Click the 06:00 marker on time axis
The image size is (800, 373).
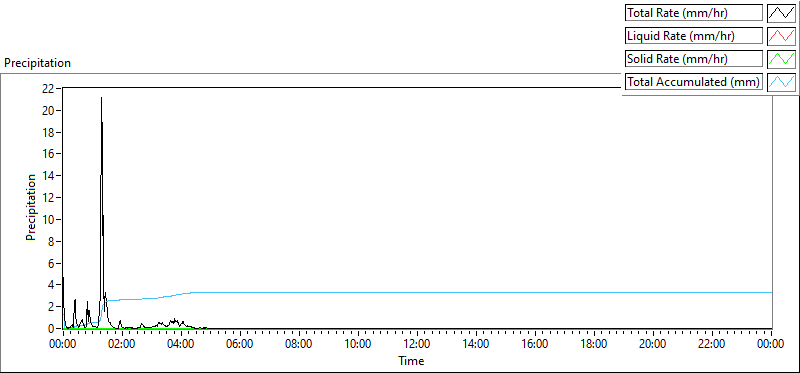(x=240, y=344)
